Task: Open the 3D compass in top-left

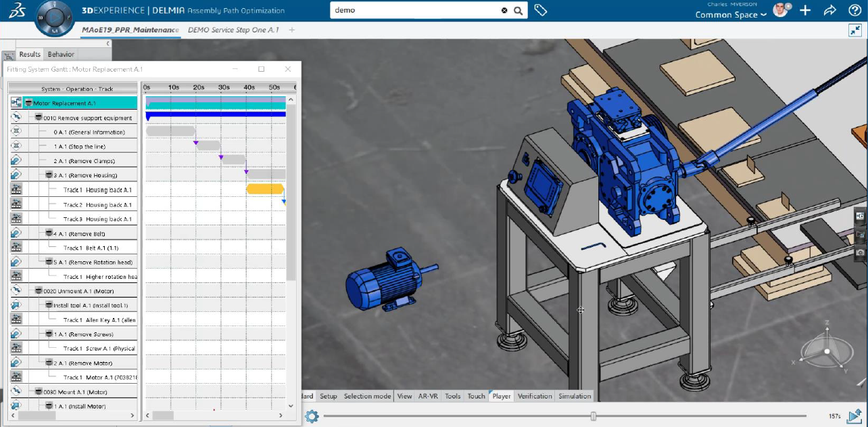Action: click(x=54, y=17)
